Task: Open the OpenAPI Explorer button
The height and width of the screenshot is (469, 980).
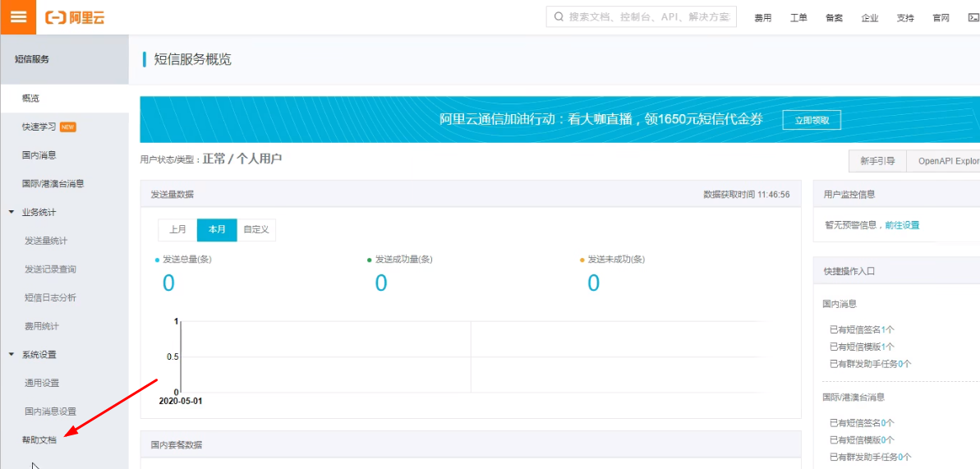Action: 943,161
